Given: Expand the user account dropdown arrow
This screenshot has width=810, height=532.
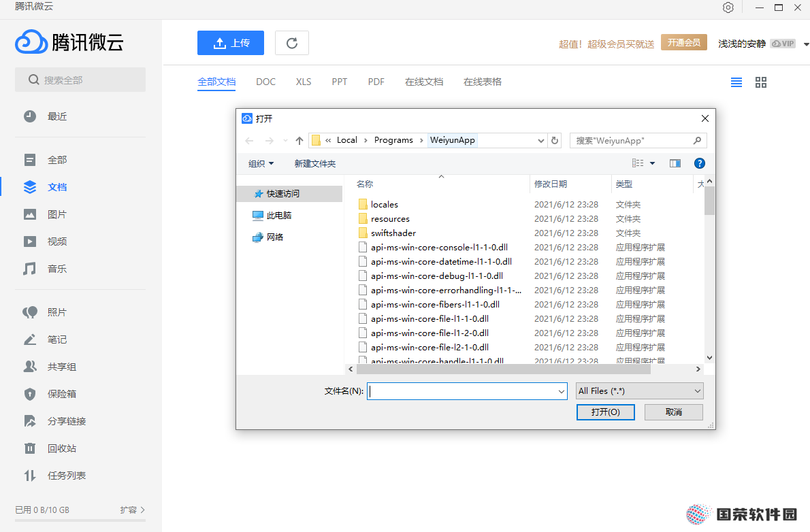Looking at the screenshot, I should (806, 44).
